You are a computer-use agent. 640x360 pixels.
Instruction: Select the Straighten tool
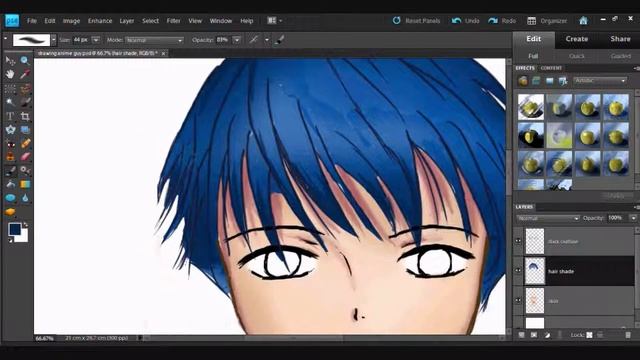(25, 130)
